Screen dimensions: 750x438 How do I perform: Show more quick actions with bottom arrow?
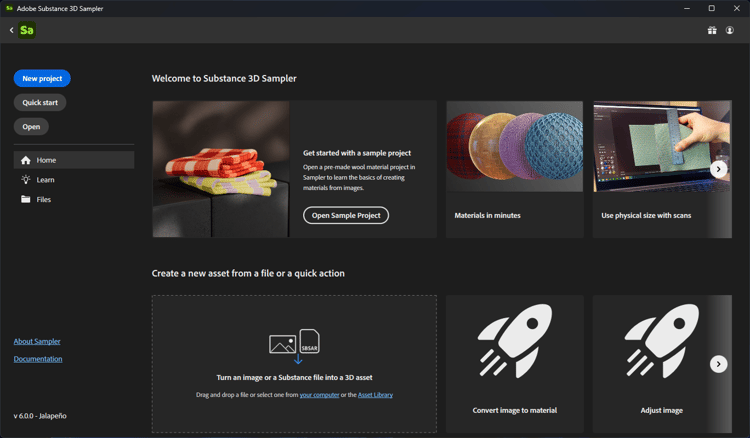point(718,364)
